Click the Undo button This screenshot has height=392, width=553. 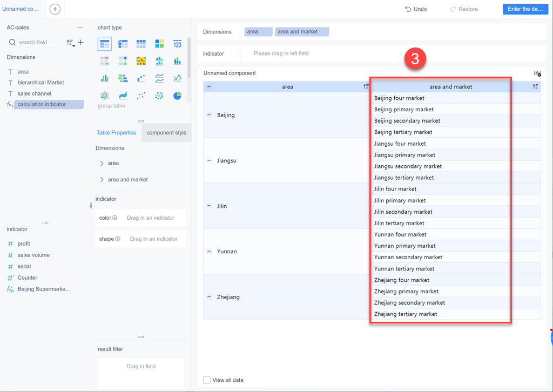tap(416, 9)
